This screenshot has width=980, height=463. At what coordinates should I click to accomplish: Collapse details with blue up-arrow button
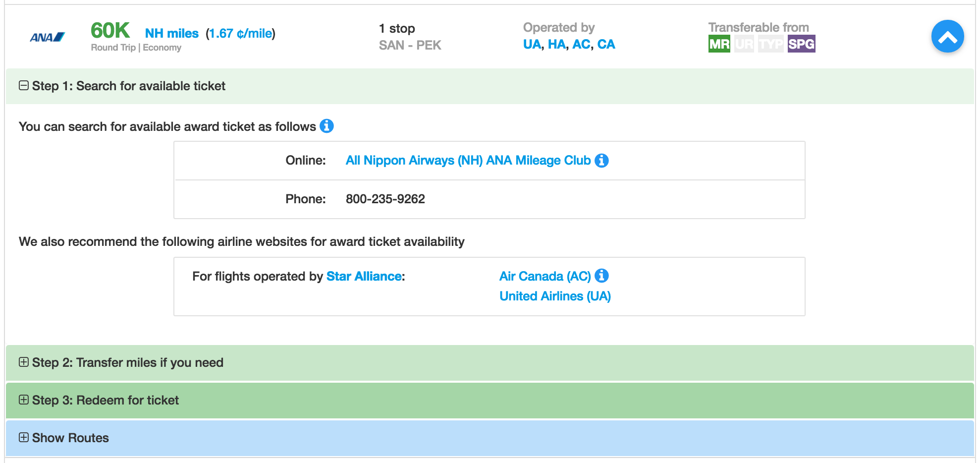tap(947, 37)
